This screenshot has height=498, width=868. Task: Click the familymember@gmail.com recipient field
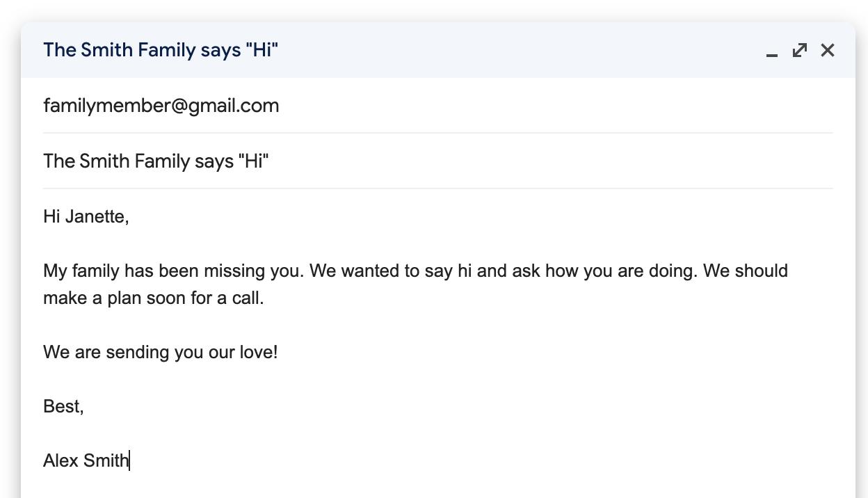[161, 106]
